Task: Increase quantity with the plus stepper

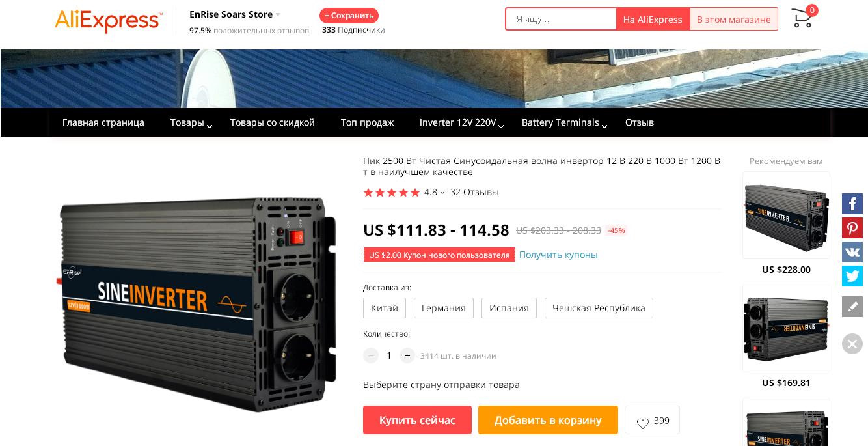Action: click(407, 355)
